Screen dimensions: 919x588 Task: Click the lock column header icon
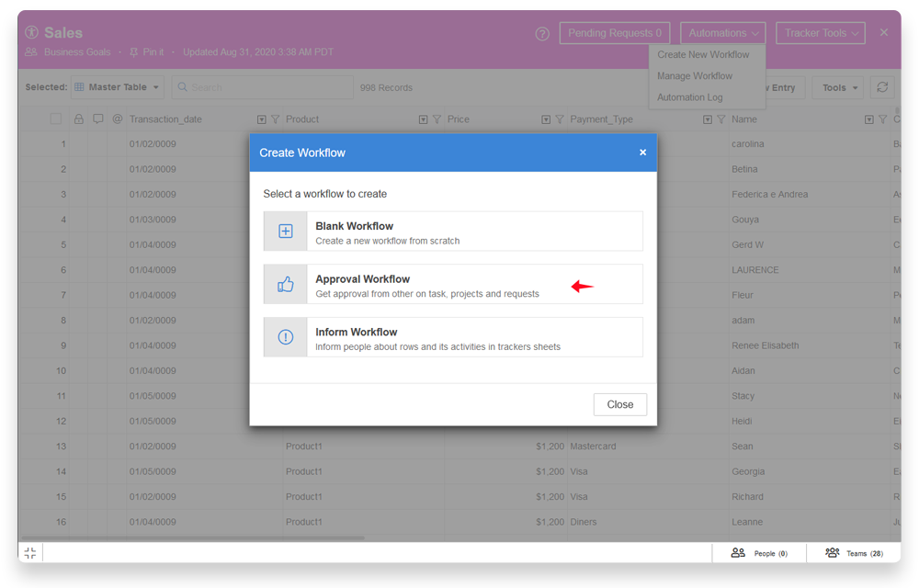click(78, 119)
